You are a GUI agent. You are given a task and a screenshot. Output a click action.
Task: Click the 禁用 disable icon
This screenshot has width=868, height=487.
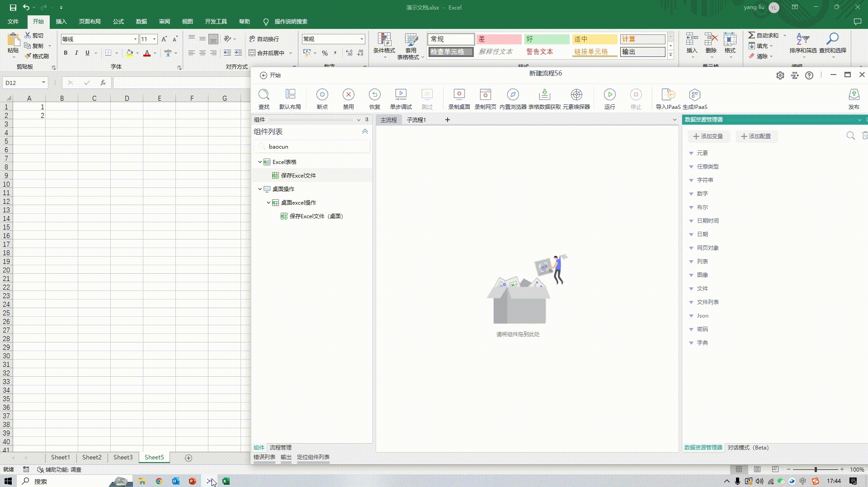(348, 94)
